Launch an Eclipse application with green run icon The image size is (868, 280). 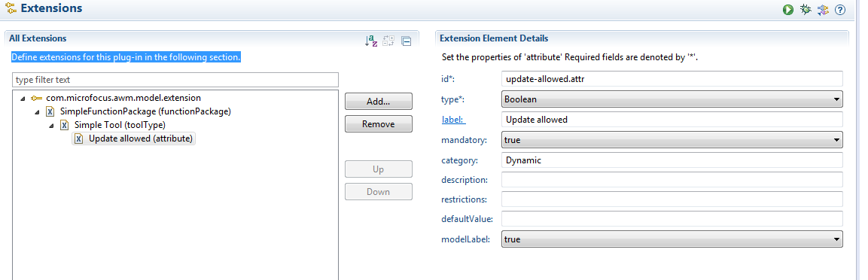pyautogui.click(x=788, y=9)
